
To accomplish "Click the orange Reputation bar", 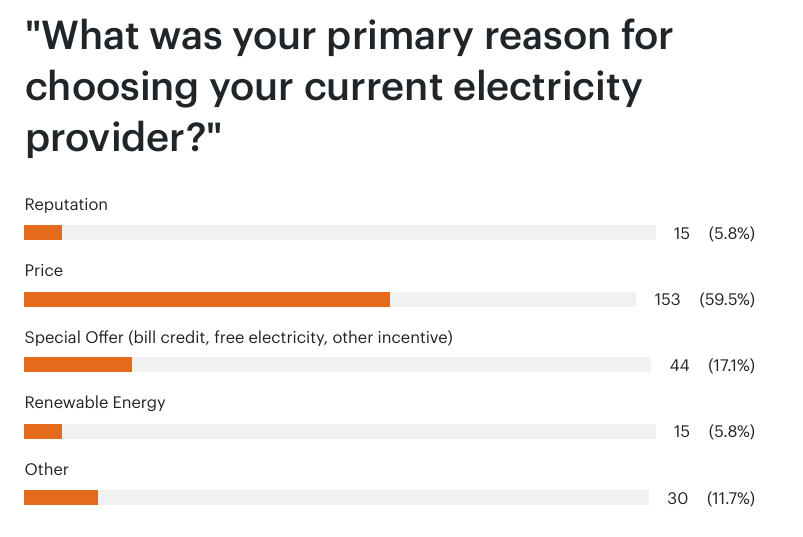I will coord(43,232).
